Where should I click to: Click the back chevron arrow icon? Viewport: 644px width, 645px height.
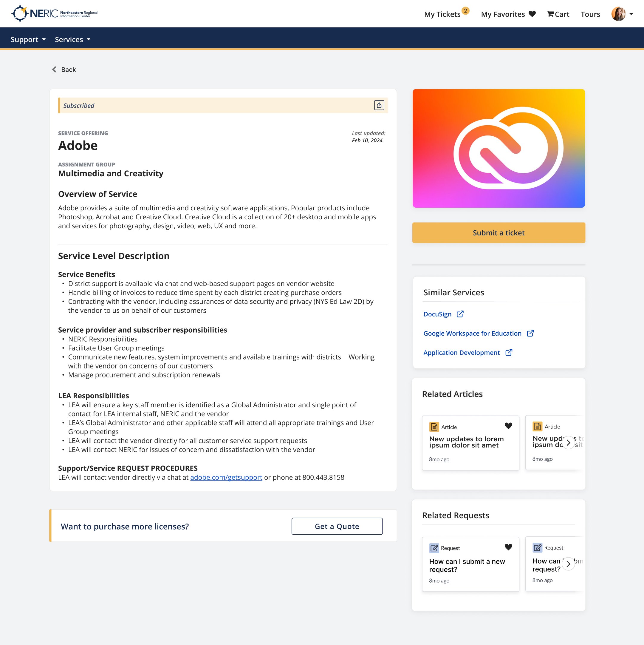click(54, 70)
